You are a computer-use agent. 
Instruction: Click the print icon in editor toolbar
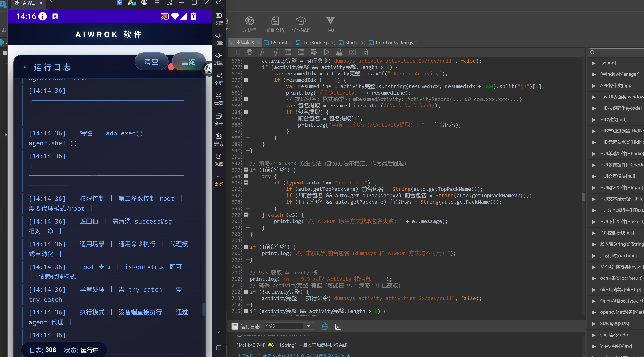(249, 52)
